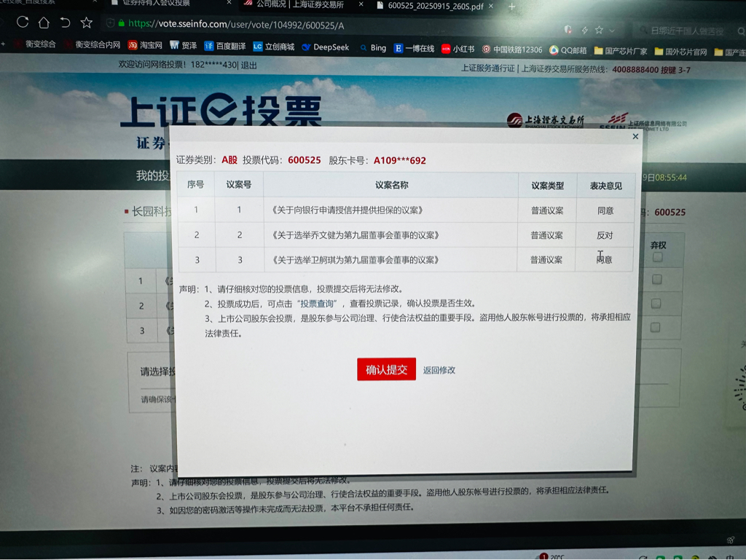Viewport: 746px width, 560px height.
Task: Go to the browser home icon
Action: (44, 23)
